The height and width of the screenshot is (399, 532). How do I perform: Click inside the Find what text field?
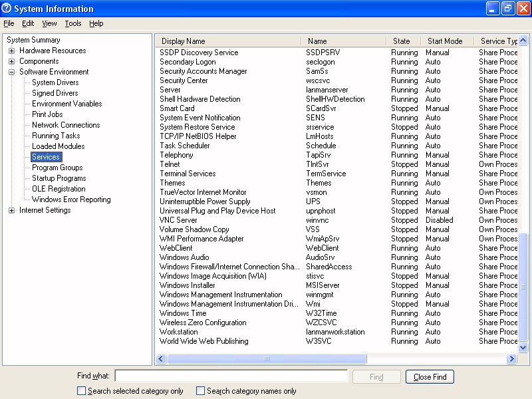point(231,376)
